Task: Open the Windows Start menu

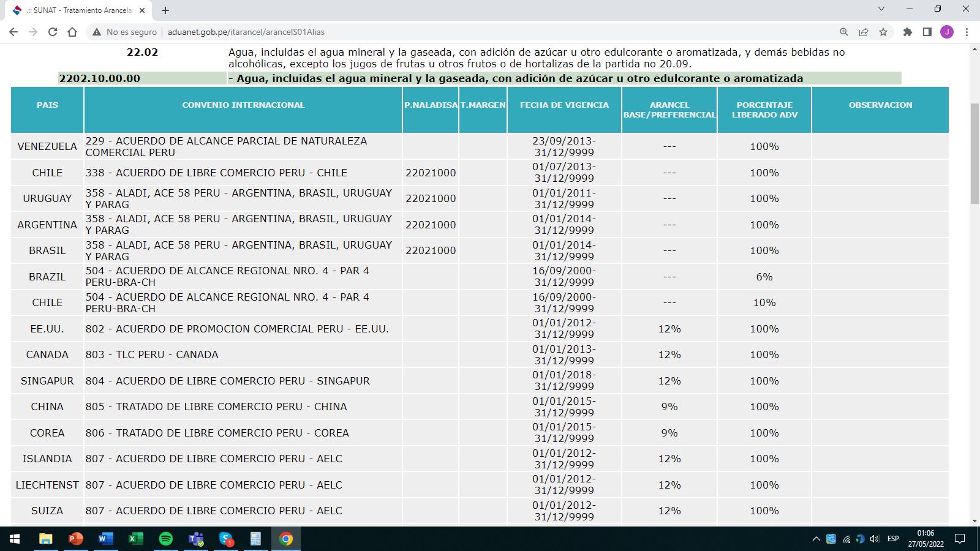Action: pyautogui.click(x=15, y=539)
